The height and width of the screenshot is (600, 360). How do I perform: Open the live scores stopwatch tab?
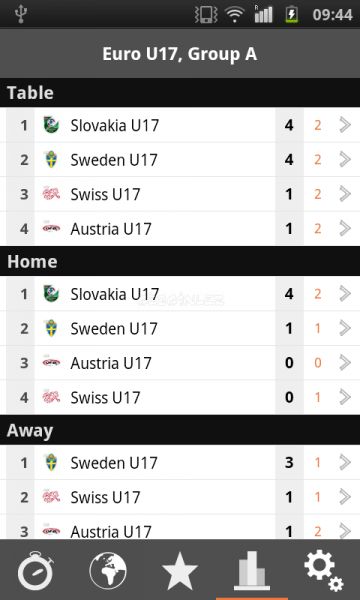(x=36, y=570)
